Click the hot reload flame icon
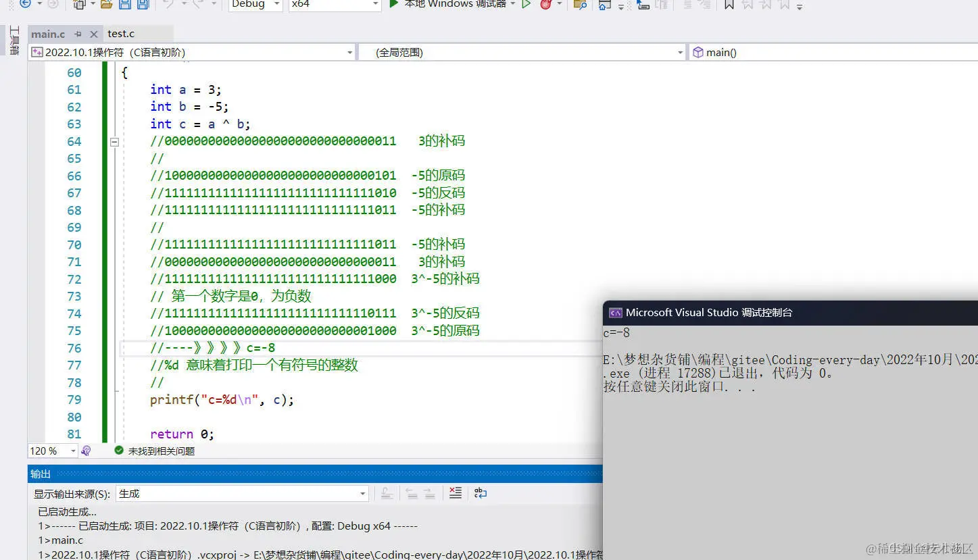Image resolution: width=978 pixels, height=560 pixels. (545, 4)
